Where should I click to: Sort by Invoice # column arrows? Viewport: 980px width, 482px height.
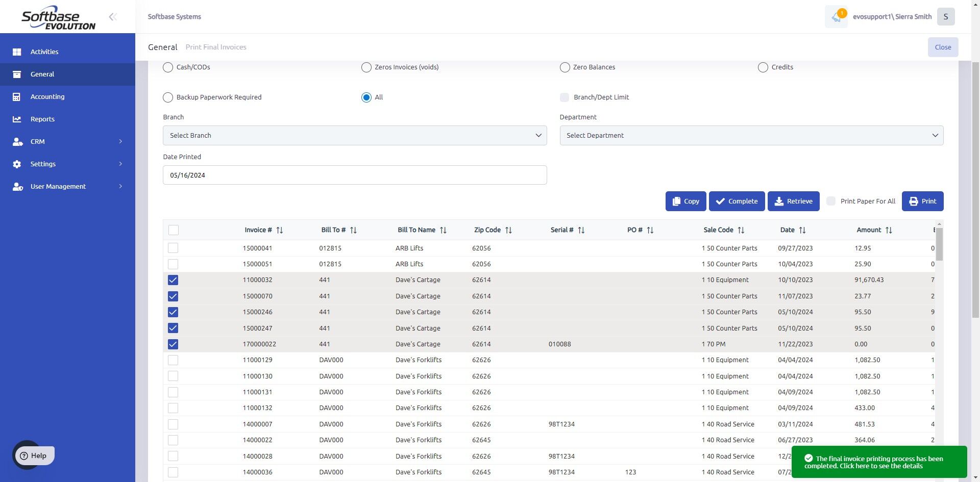280,230
